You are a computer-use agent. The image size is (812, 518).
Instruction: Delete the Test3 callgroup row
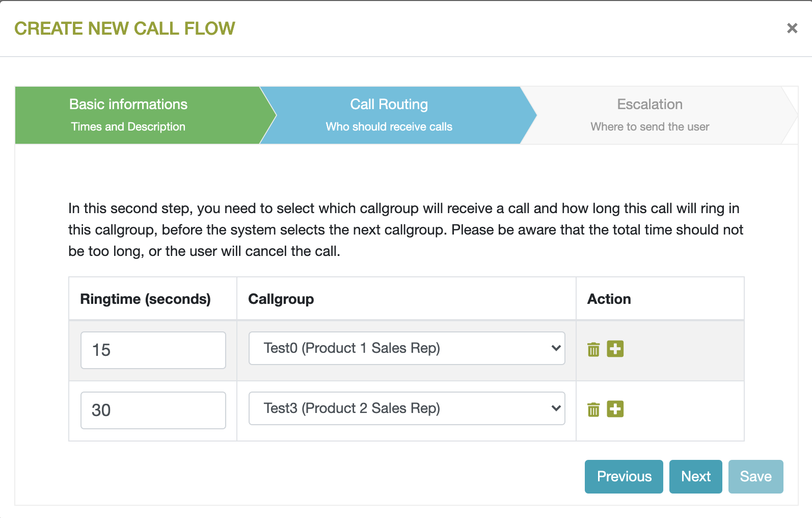point(593,409)
